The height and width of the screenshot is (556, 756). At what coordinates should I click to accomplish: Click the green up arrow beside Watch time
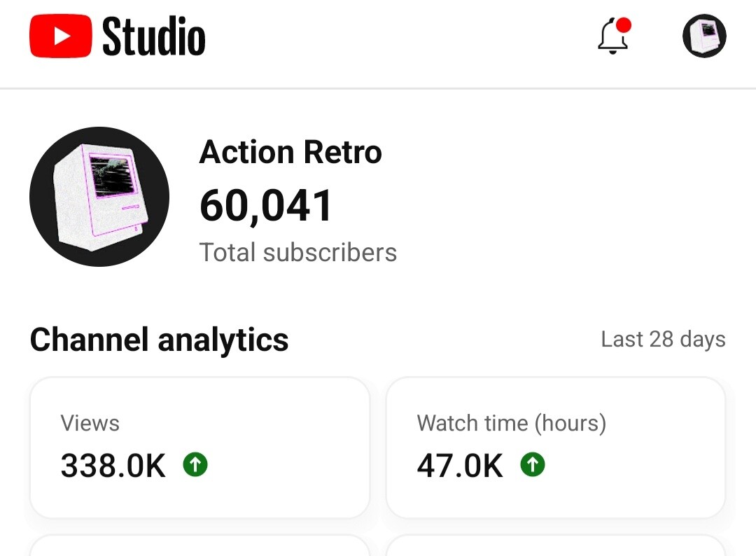click(533, 464)
